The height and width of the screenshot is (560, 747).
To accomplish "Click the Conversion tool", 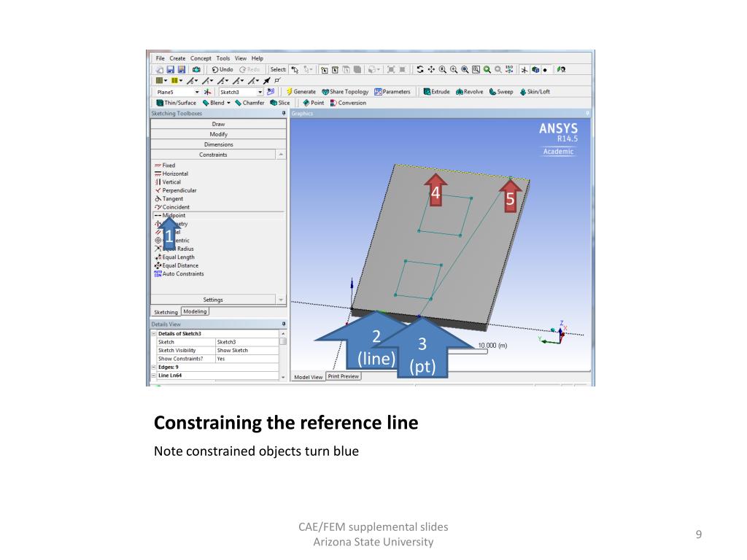I will (348, 103).
